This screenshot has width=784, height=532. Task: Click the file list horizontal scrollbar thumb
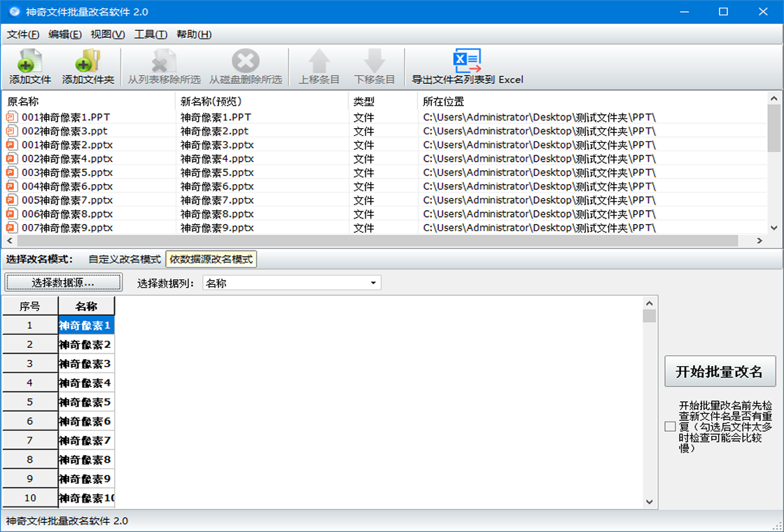tap(377, 241)
